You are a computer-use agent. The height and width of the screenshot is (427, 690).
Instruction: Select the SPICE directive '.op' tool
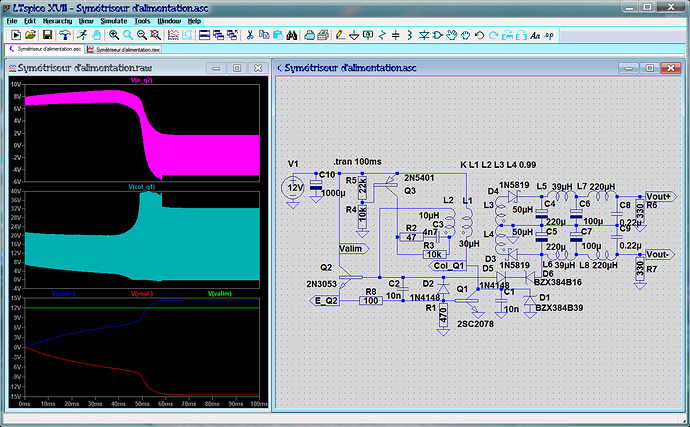549,35
